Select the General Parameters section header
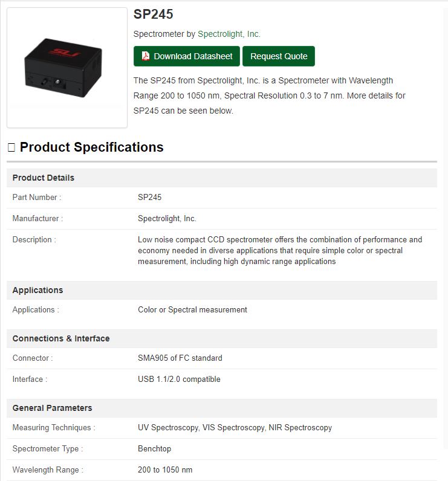448x481 pixels. (x=222, y=408)
